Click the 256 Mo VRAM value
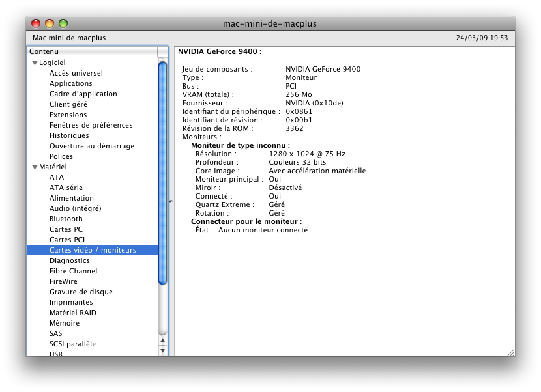541x392 pixels. click(x=299, y=94)
